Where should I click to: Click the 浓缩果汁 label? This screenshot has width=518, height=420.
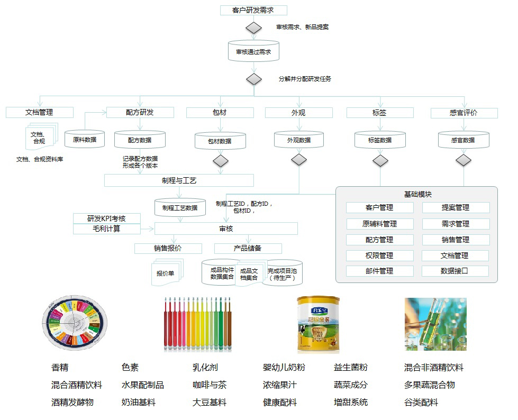[280, 385]
